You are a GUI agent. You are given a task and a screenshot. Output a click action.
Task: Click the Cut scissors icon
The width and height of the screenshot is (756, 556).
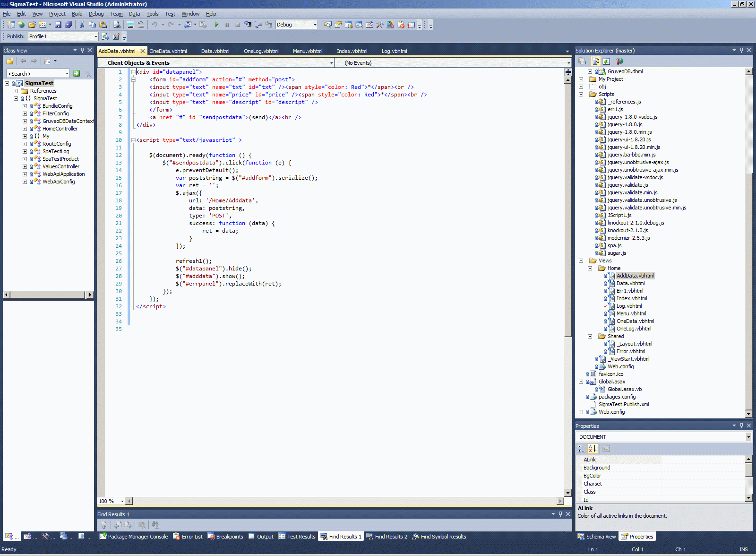(x=82, y=25)
